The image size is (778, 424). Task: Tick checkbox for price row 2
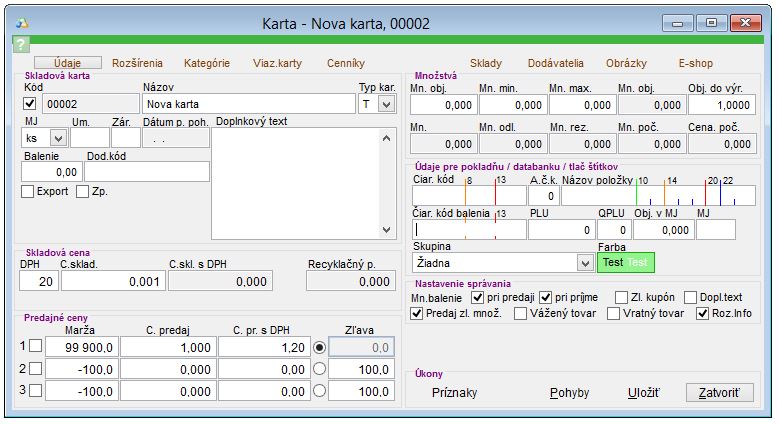coord(35,368)
